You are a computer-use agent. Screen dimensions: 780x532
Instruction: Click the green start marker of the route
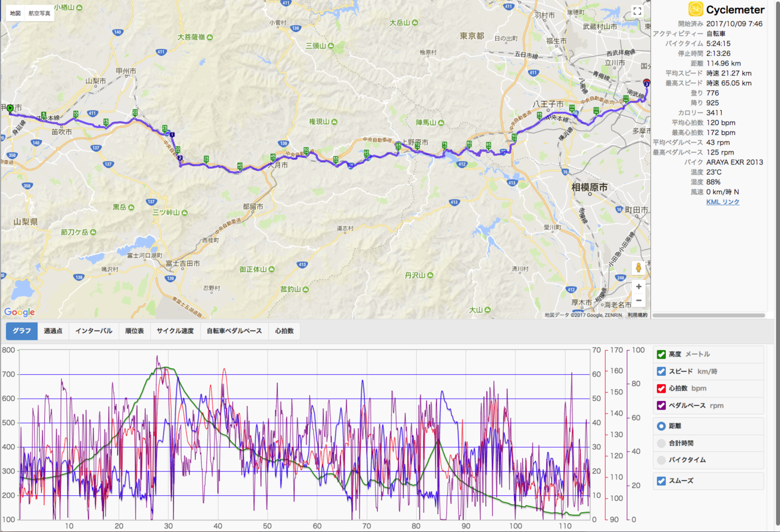click(10, 109)
